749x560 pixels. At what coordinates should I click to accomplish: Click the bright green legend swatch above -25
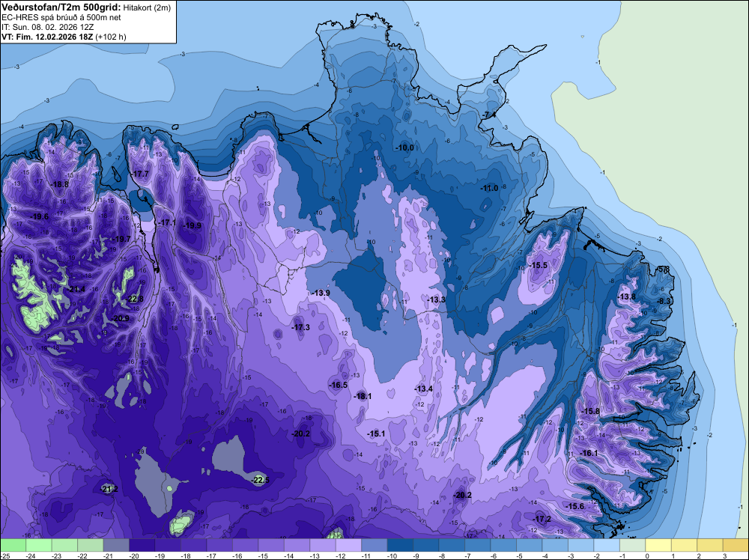click(x=13, y=545)
